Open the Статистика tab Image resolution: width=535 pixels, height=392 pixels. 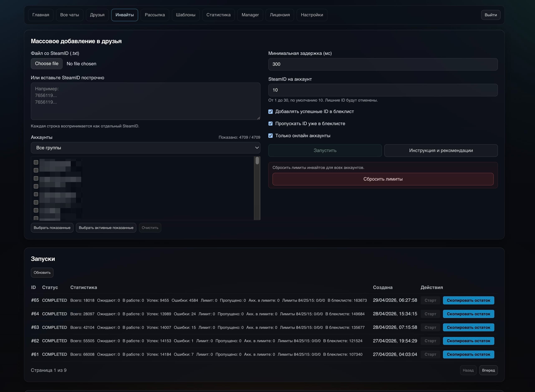click(218, 15)
